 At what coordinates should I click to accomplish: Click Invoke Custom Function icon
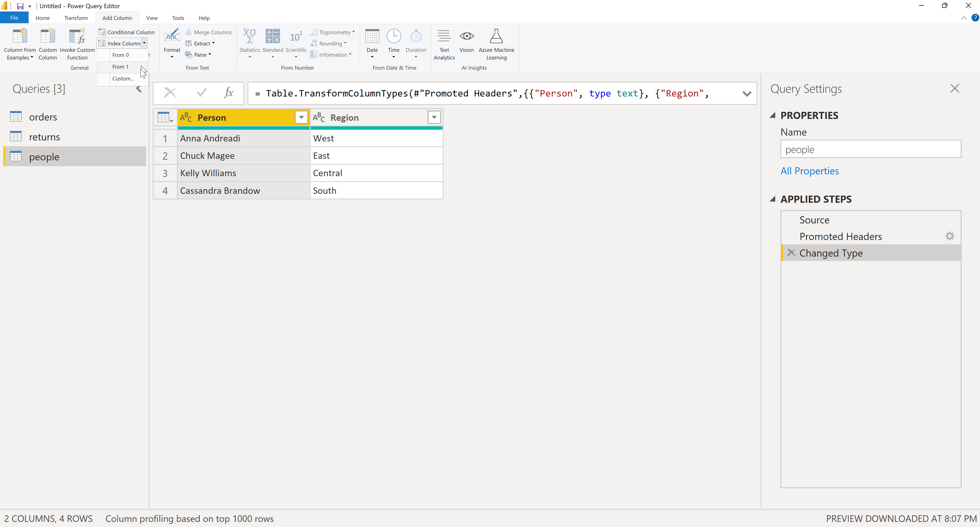pyautogui.click(x=77, y=37)
